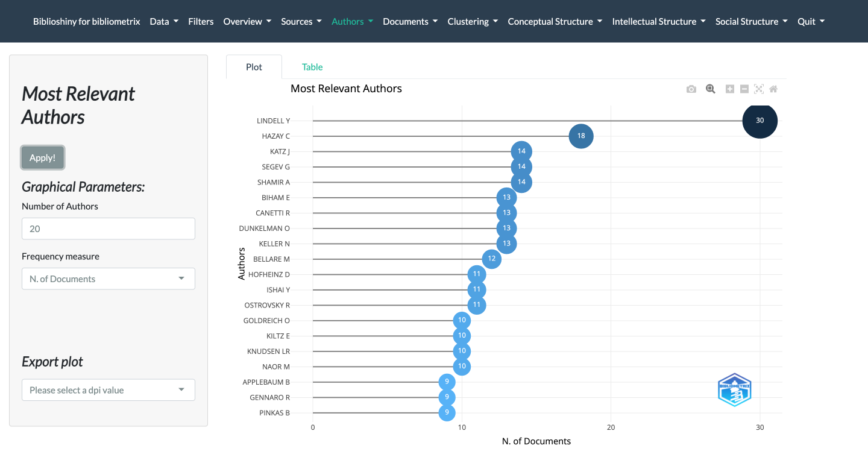Screen dimensions: 868x460
Task: Zoom out using the minus icon
Action: 744,89
